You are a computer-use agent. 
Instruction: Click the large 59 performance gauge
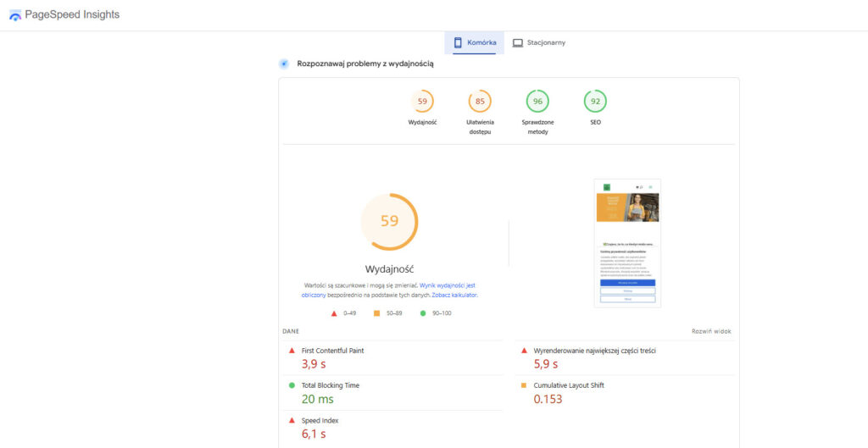[389, 222]
